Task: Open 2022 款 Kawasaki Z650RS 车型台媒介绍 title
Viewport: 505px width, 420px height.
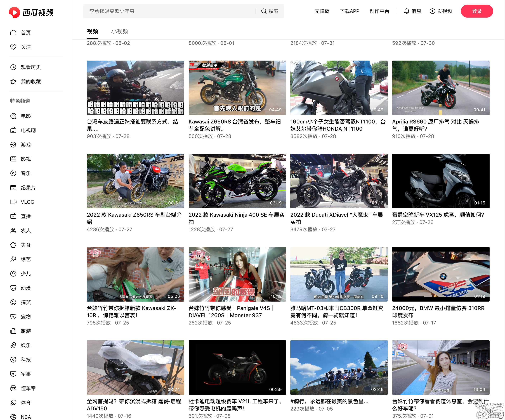Action: pyautogui.click(x=134, y=218)
